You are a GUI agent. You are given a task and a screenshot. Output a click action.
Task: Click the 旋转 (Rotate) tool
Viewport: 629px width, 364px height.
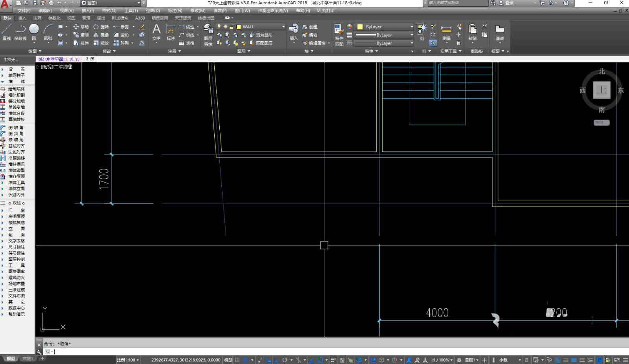pos(101,27)
